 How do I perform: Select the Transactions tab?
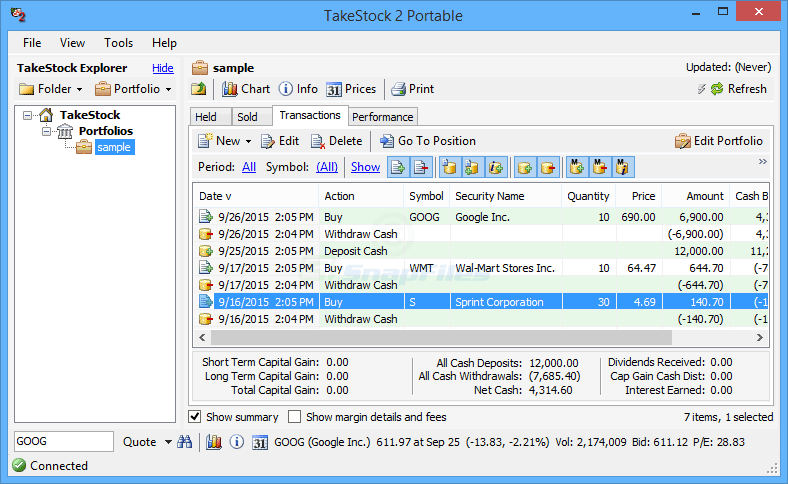[x=310, y=115]
